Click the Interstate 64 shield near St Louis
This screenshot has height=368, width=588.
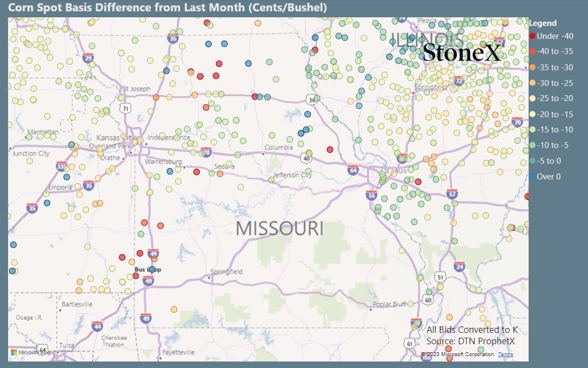[353, 170]
